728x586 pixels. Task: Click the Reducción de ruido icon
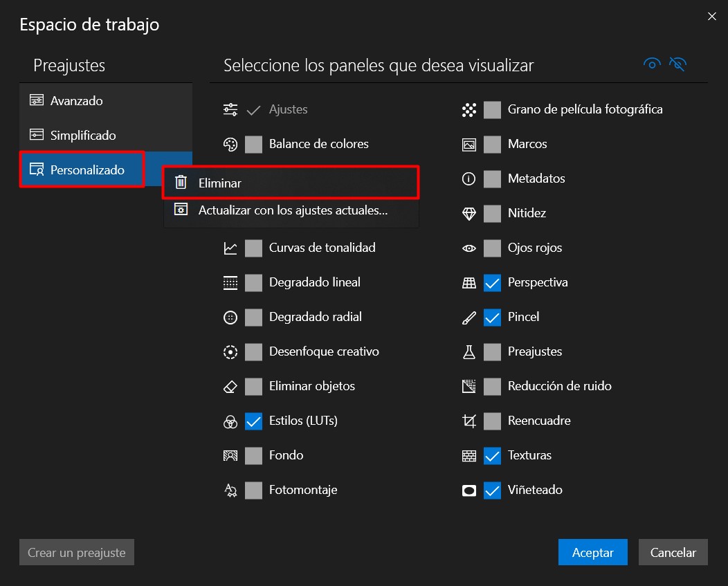469,386
